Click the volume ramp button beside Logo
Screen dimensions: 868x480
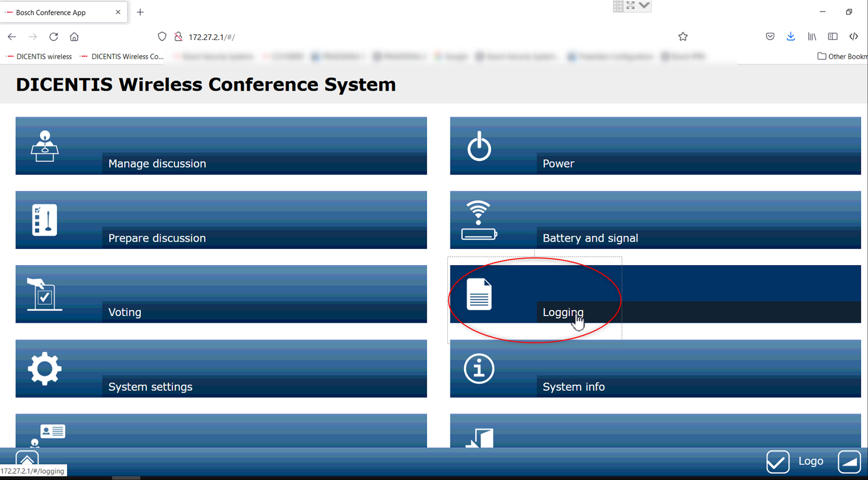[849, 462]
